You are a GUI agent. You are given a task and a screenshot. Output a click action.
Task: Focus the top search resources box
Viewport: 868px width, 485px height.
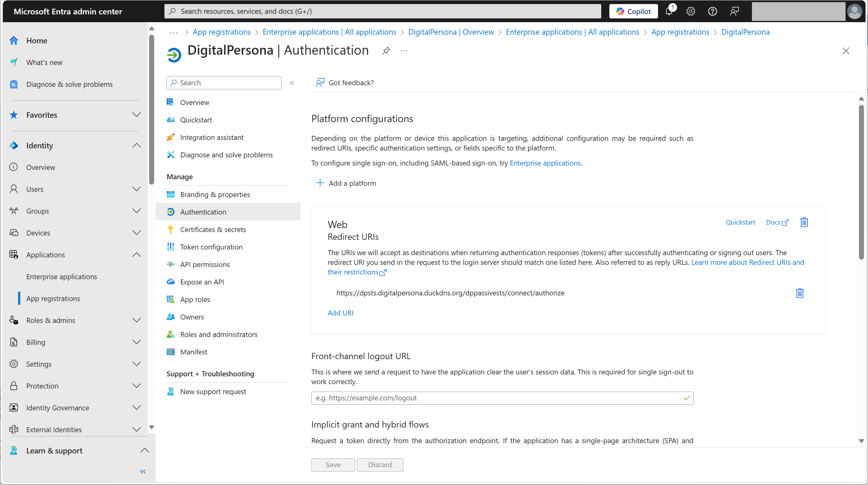[383, 11]
